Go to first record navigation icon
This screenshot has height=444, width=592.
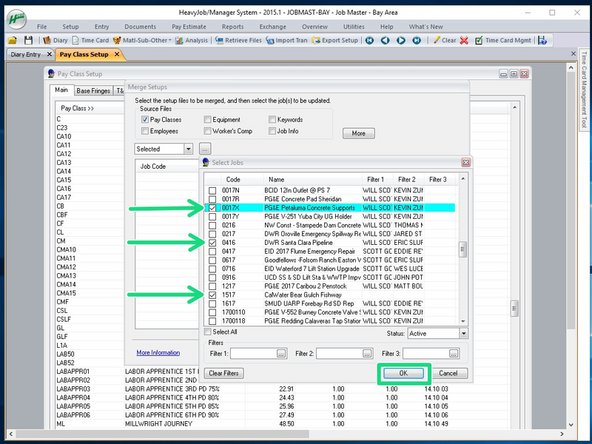click(x=370, y=40)
